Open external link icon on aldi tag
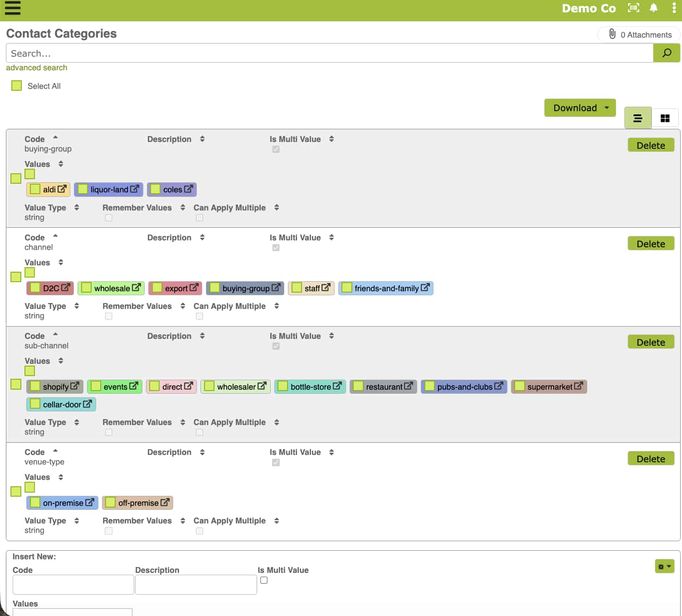682x616 pixels. [62, 189]
